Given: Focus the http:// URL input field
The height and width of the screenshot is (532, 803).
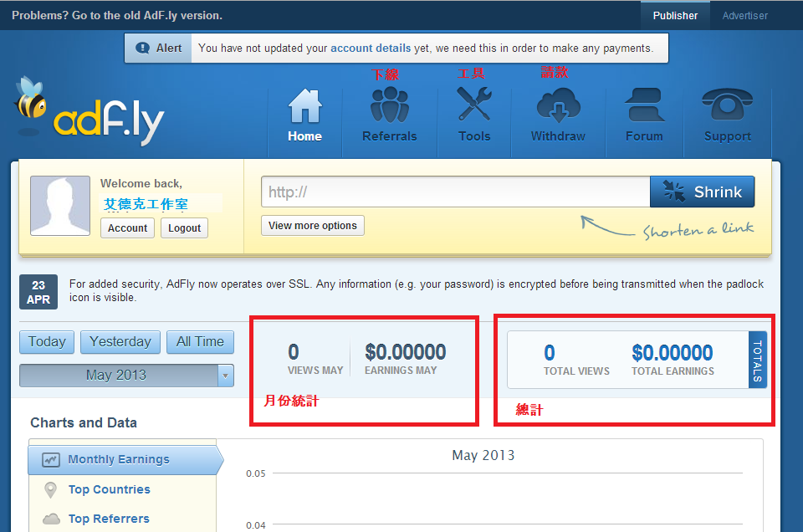Looking at the screenshot, I should 456,192.
